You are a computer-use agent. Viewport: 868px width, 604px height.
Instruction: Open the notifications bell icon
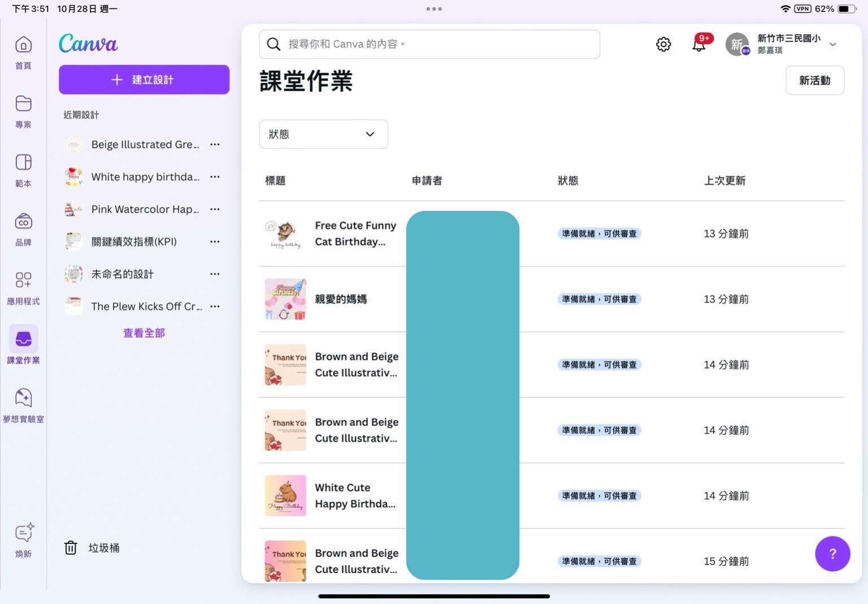pos(699,44)
